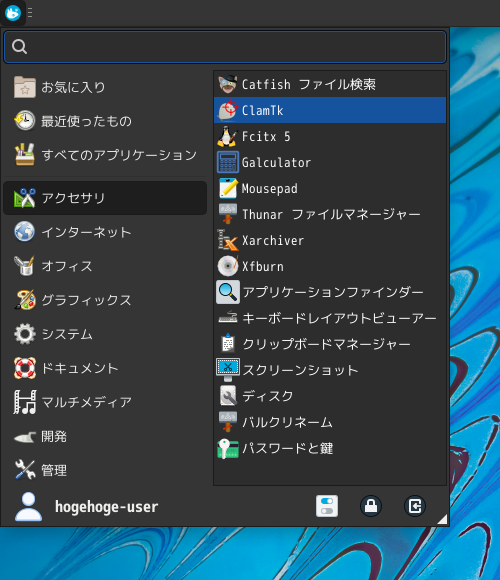500x580 pixels.
Task: Switch to システム category
Action: pyautogui.click(x=105, y=334)
